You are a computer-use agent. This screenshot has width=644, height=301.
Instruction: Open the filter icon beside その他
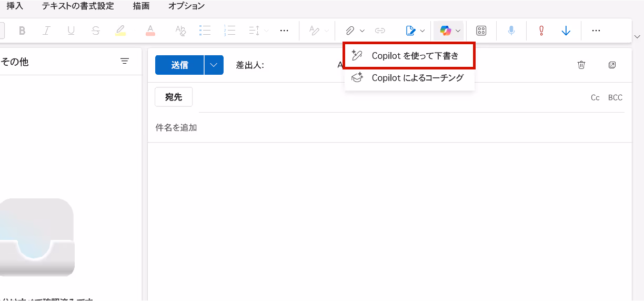click(125, 61)
